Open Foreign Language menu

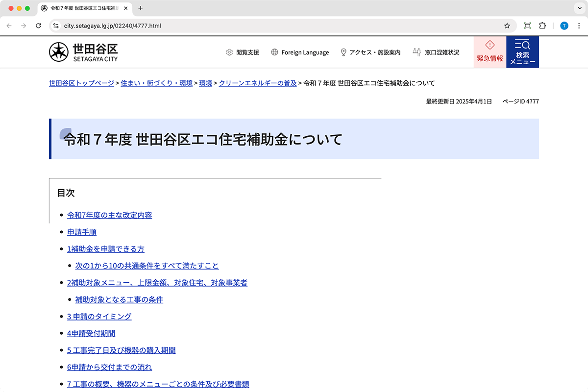(300, 52)
